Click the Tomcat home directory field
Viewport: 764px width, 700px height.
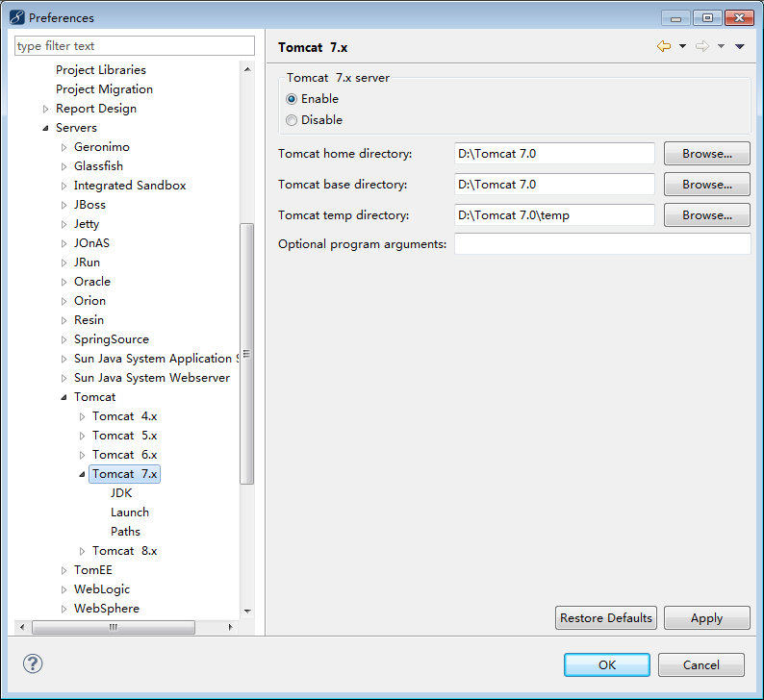click(554, 154)
